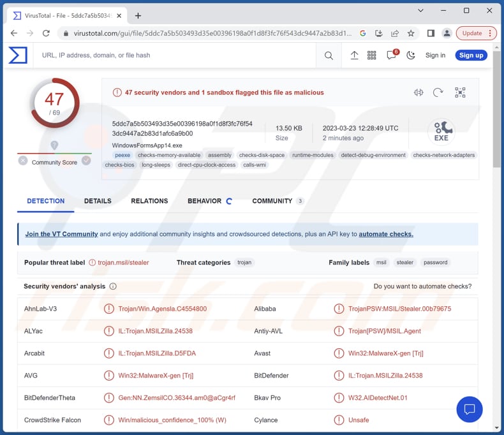Open the similar files graph icon

click(x=419, y=92)
